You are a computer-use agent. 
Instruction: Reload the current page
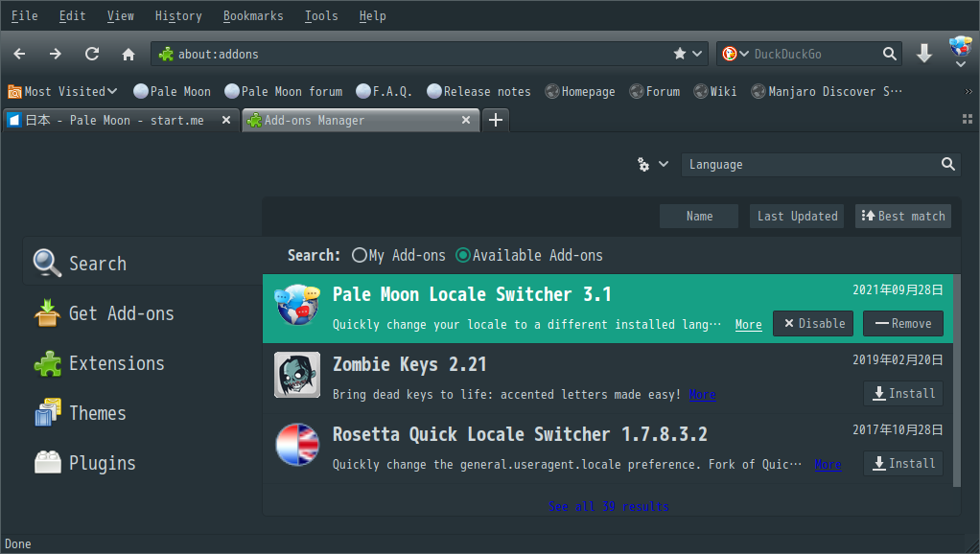(x=92, y=54)
